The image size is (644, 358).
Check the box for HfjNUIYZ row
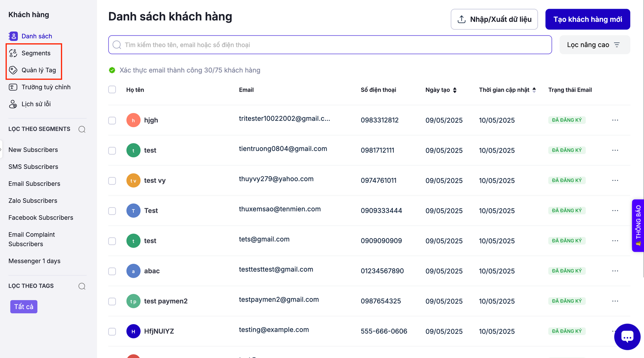point(112,331)
